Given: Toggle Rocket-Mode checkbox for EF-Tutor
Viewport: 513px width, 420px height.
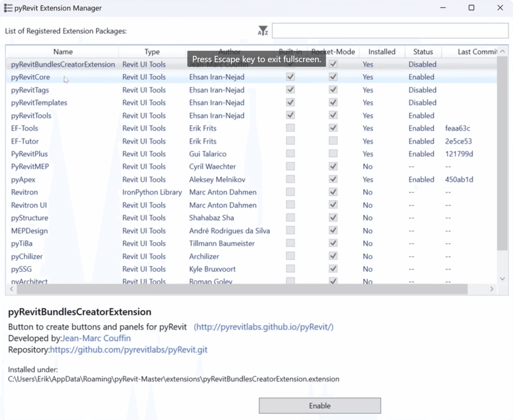Looking at the screenshot, I should coord(333,141).
